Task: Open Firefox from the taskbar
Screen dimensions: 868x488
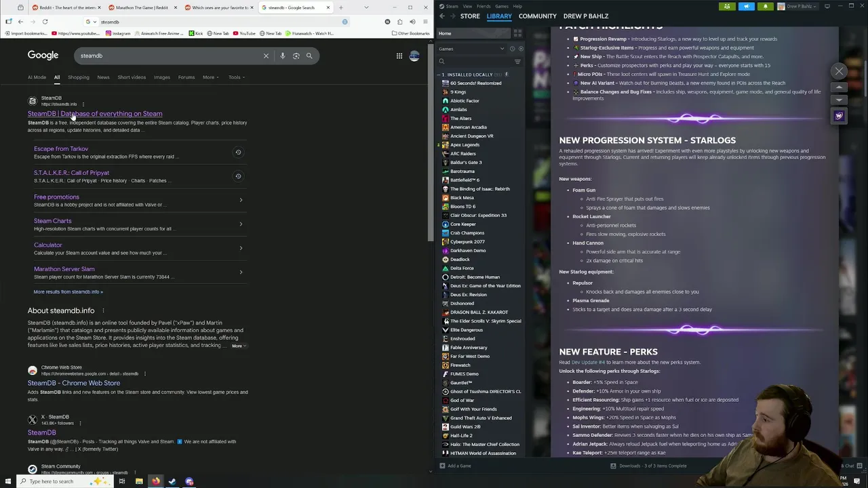Action: point(156,481)
